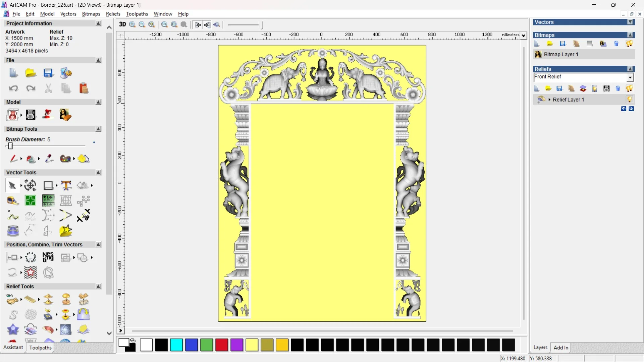Select Bitmap Layer 1 in list
This screenshot has height=362, width=644.
pyautogui.click(x=561, y=54)
